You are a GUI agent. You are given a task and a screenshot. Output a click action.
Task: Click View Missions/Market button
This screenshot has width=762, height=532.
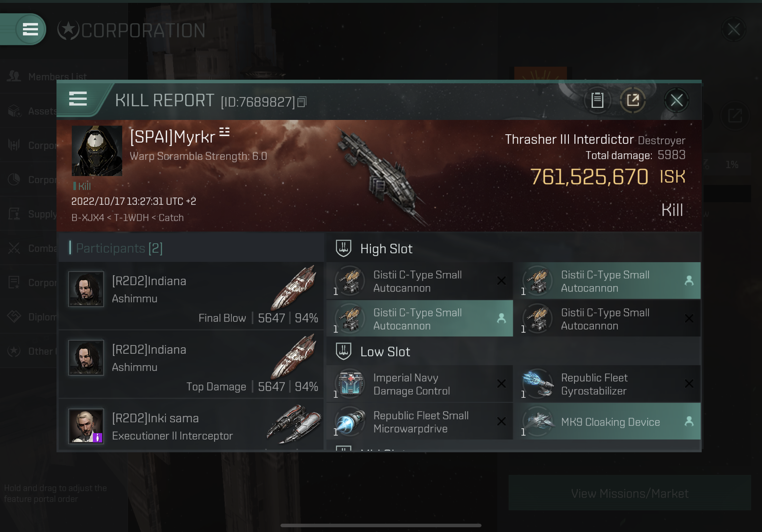(x=630, y=493)
